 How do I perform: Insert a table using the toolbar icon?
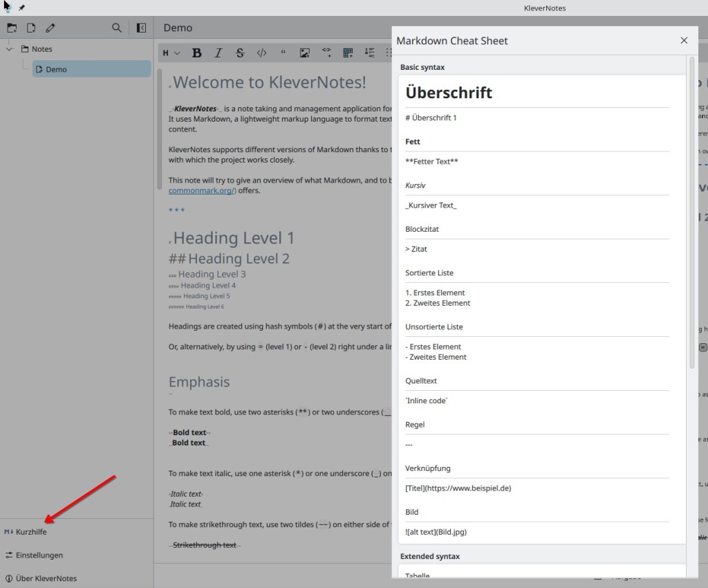coord(348,53)
